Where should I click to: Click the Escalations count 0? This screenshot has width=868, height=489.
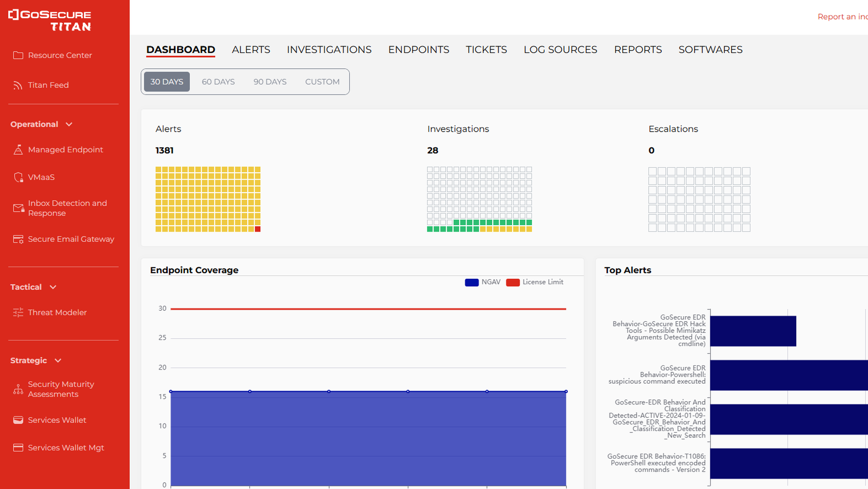point(651,151)
